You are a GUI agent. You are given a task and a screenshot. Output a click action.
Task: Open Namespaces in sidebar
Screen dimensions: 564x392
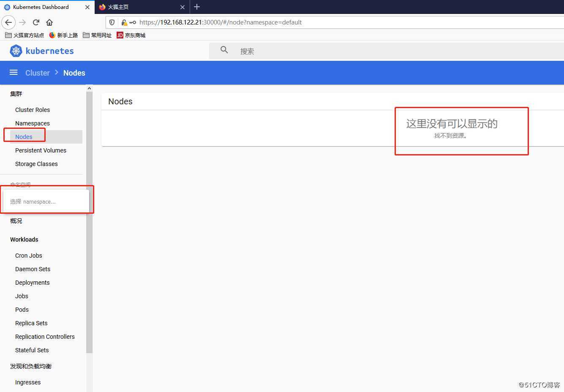pyautogui.click(x=33, y=123)
